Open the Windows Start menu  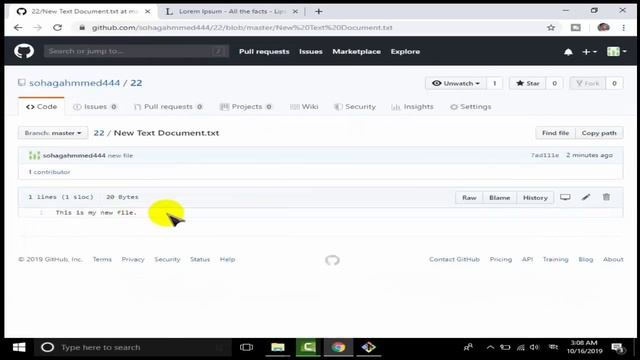(19, 347)
